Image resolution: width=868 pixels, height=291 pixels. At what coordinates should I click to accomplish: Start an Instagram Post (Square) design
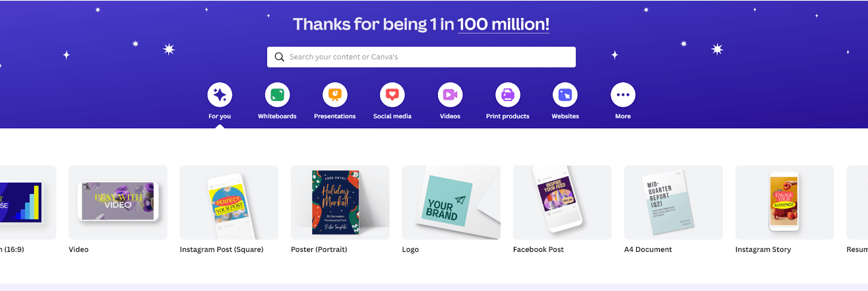[229, 202]
